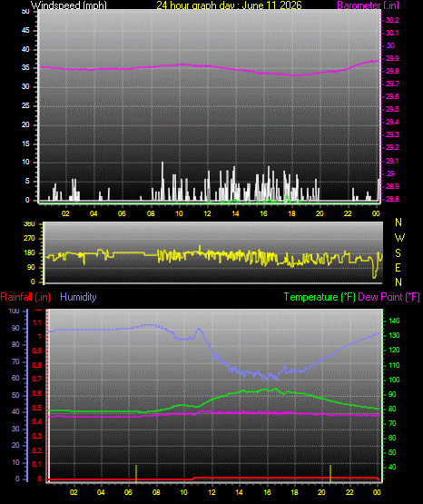Click the 30.2 barometer axis value
Viewport: 423px width, 504px height.
coord(392,20)
